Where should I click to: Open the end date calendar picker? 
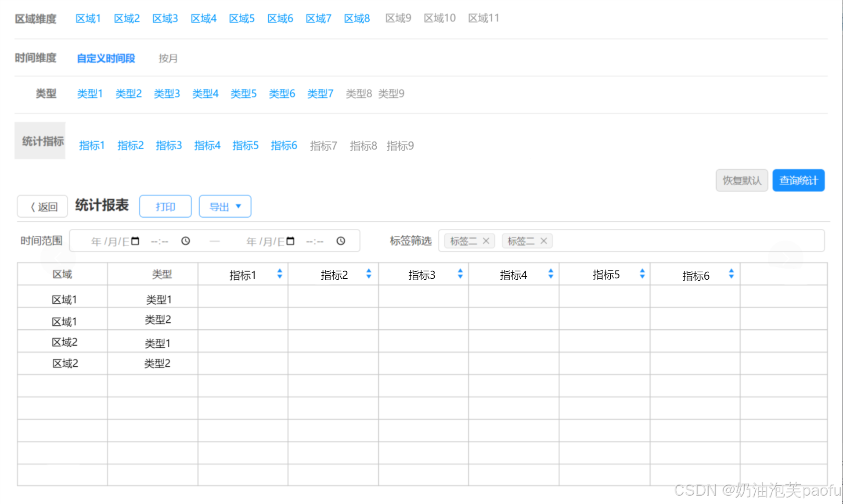point(290,241)
